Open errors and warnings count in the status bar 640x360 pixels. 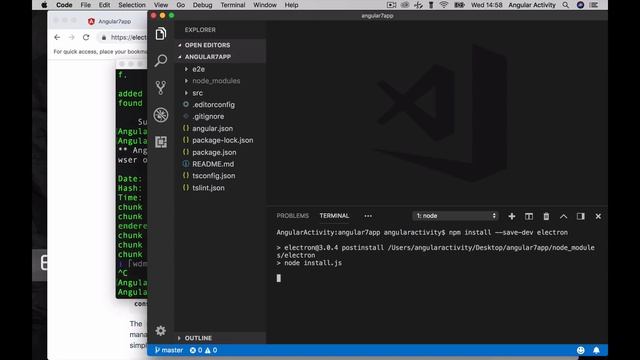pos(203,350)
